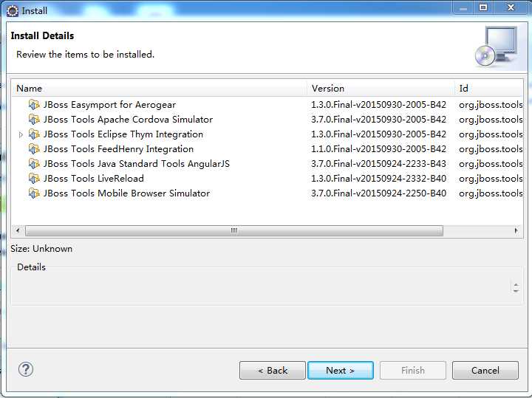Click version 3.7.0.Final-v20150924-2250-B40
532x398 pixels.
378,193
